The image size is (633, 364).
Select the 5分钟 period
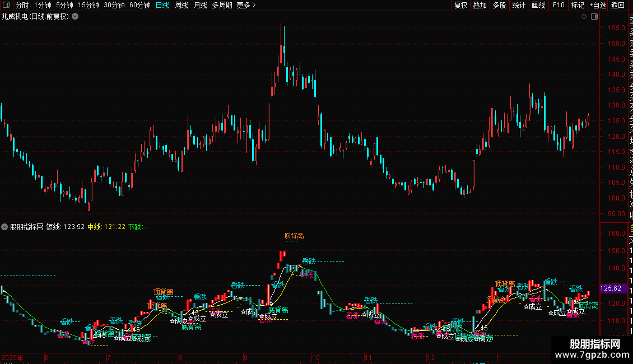pos(64,5)
